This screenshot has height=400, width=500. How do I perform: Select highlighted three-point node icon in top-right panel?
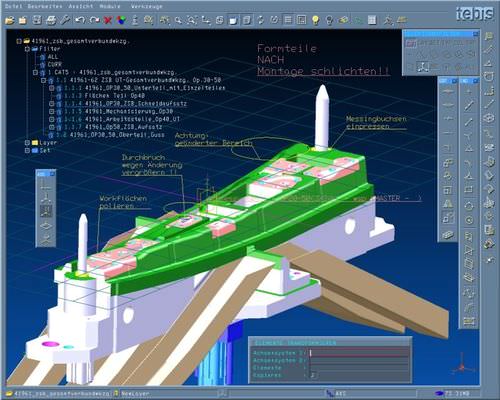tap(423, 67)
